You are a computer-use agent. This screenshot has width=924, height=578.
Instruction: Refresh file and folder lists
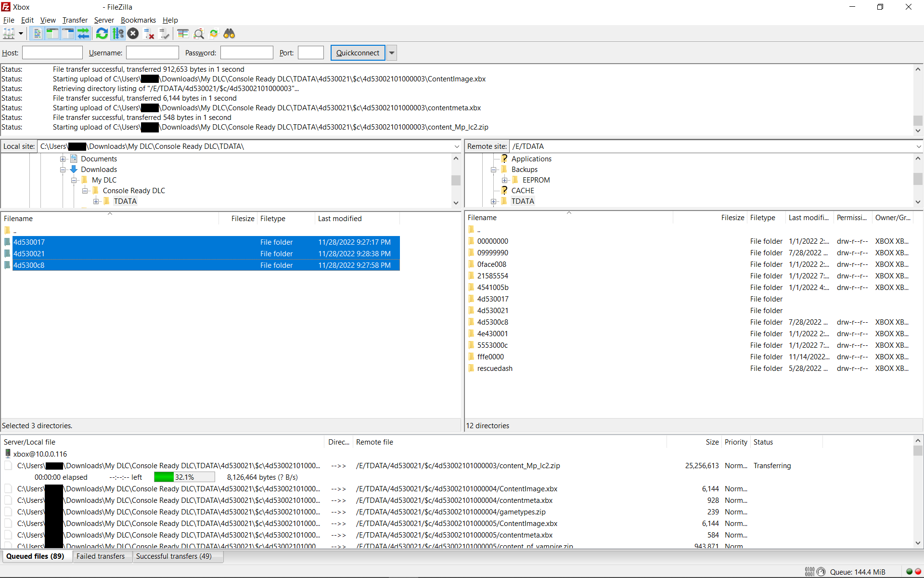102,34
